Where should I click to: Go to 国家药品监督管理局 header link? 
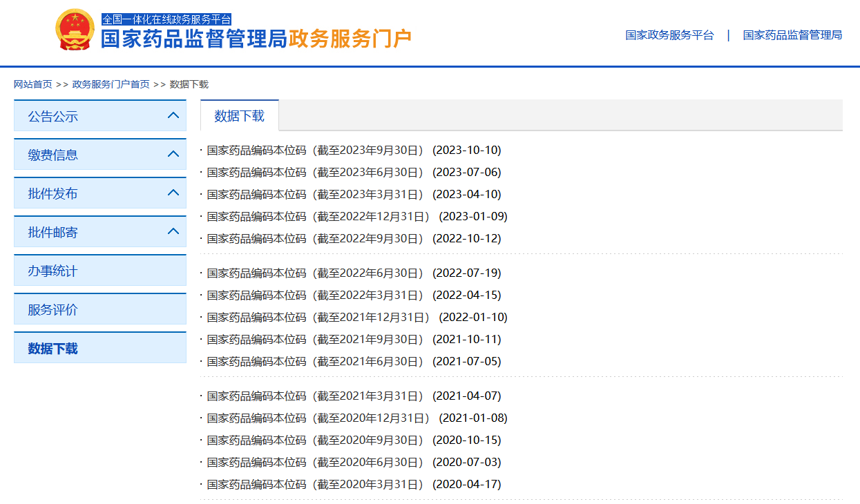click(792, 35)
